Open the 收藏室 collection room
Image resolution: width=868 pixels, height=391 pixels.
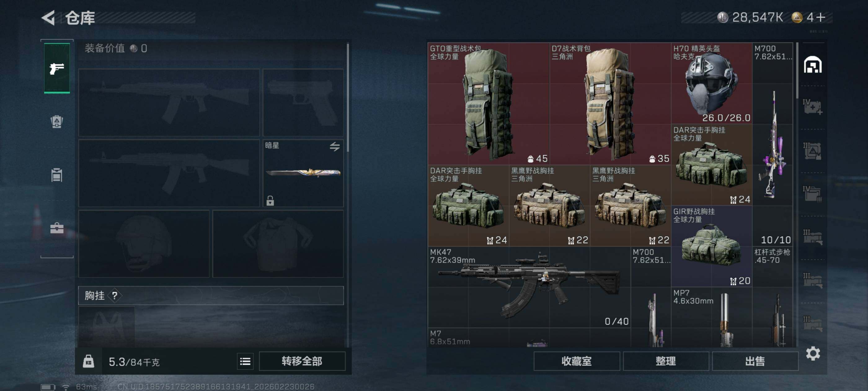pos(577,361)
